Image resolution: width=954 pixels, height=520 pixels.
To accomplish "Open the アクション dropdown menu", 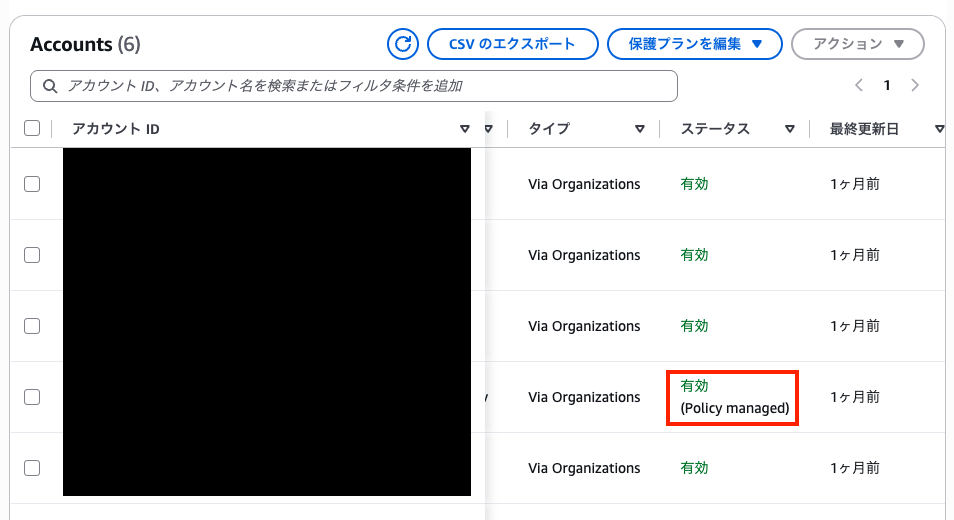I will pyautogui.click(x=858, y=44).
